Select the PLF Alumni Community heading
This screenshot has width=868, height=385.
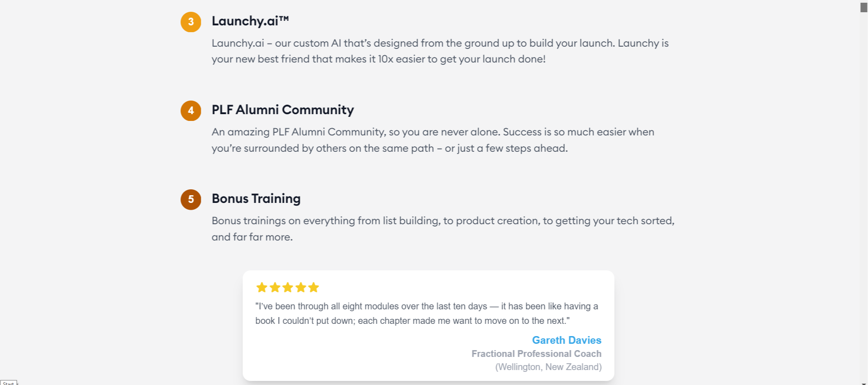click(283, 110)
